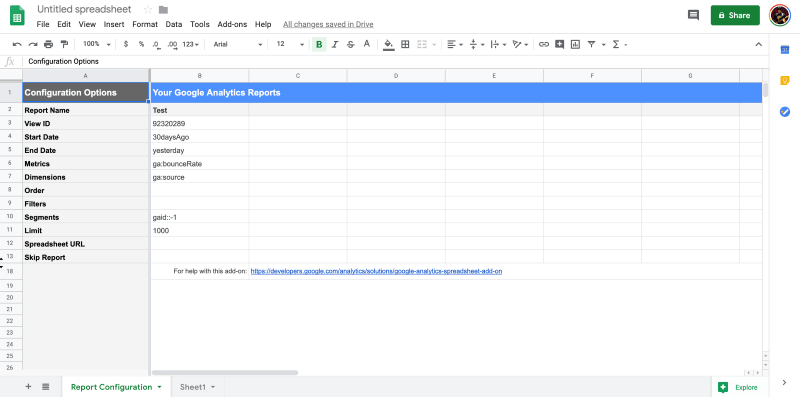Open the Tools menu
Viewport: 800px width, 397px height.
[x=199, y=24]
